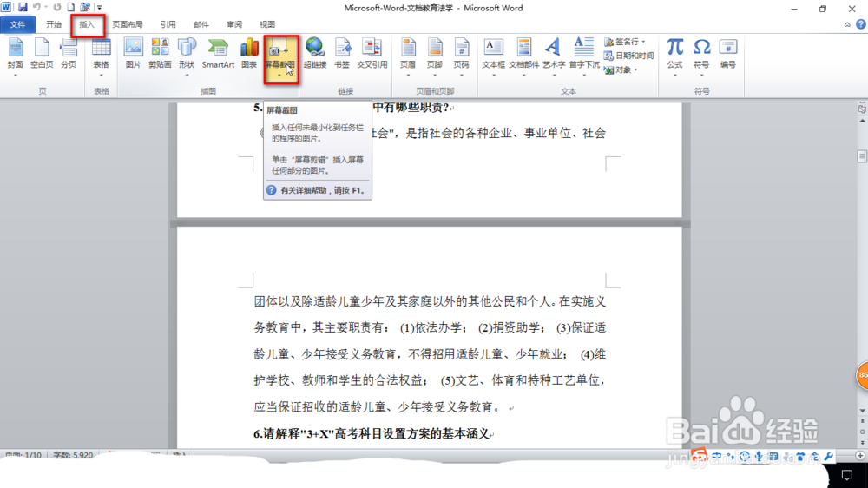Insert a Page Break (分页)

pyautogui.click(x=69, y=55)
